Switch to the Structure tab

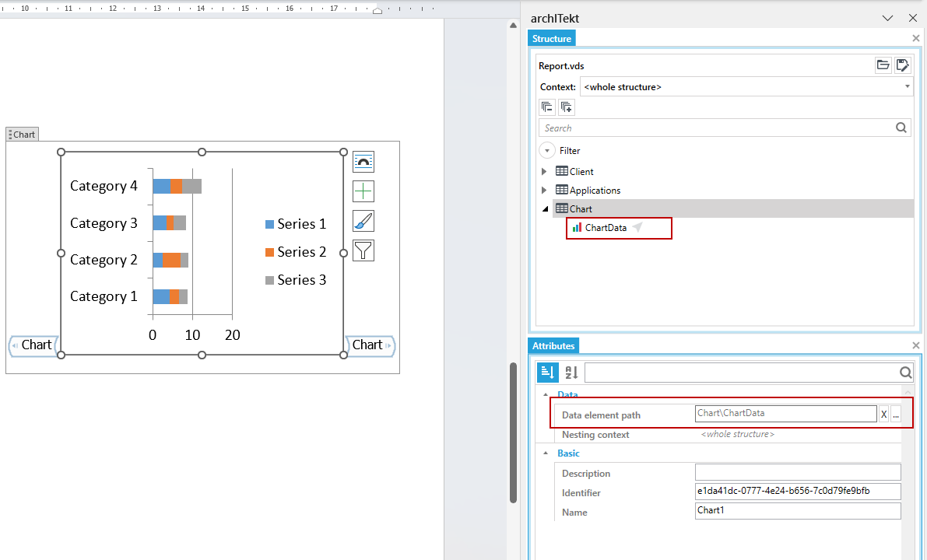tap(552, 38)
